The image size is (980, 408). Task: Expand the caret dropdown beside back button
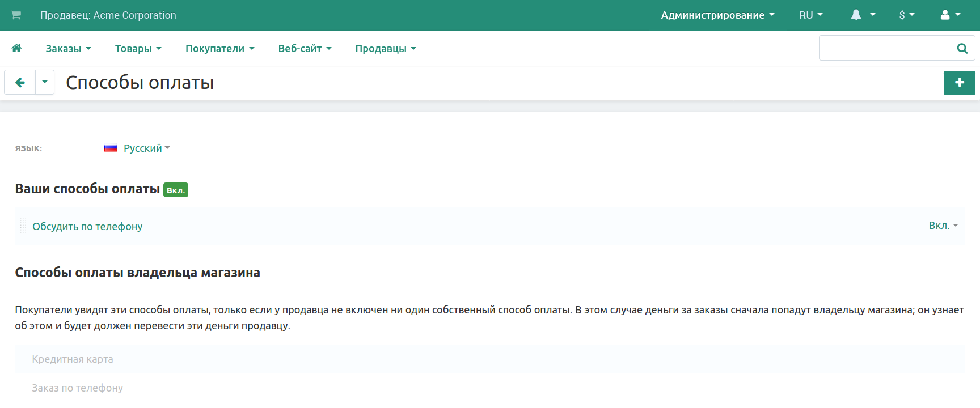pyautogui.click(x=45, y=83)
